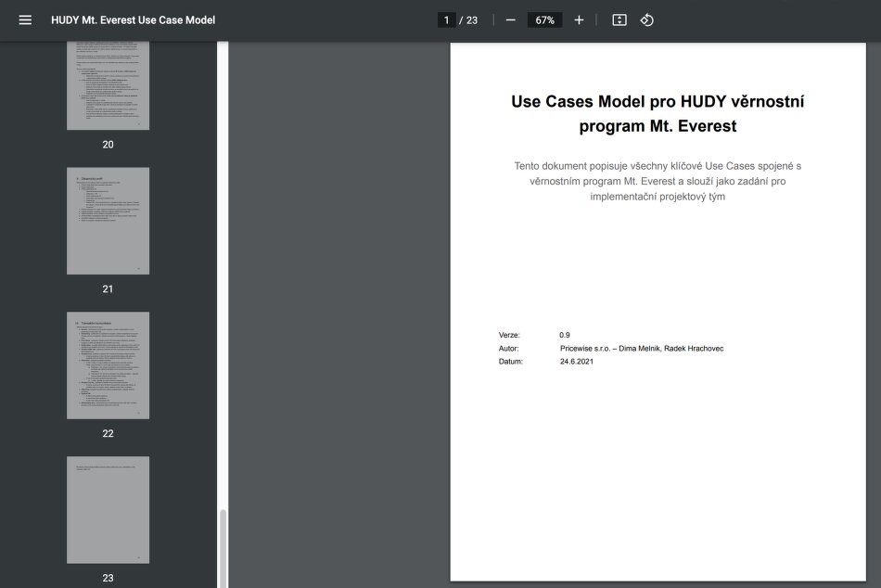Click the Verze: label
This screenshot has width=881, height=588.
509,335
